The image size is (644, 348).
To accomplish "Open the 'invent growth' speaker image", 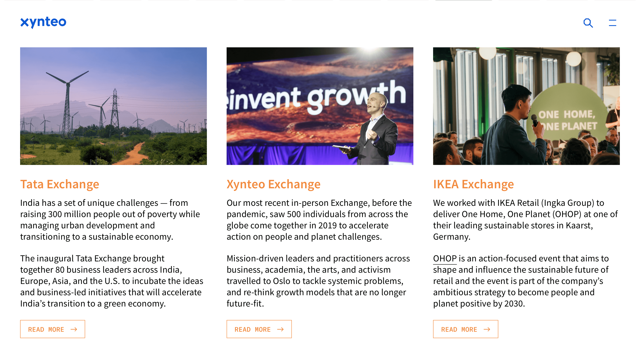I will click(320, 106).
